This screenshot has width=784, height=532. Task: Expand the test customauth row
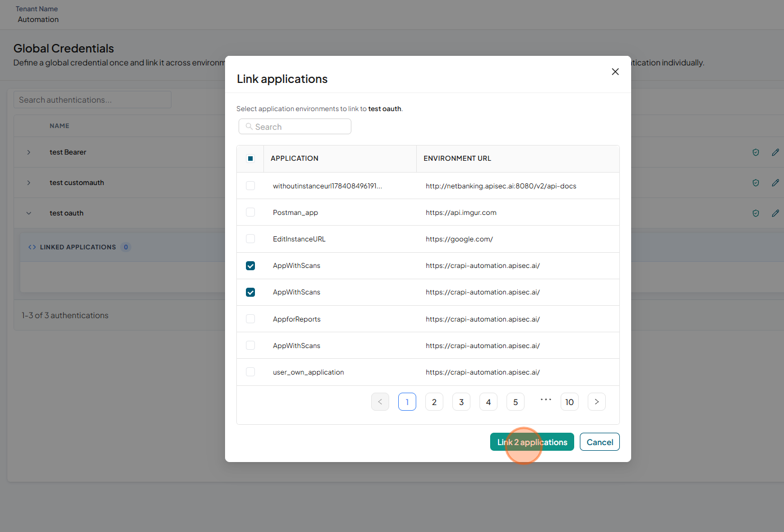[x=29, y=183]
